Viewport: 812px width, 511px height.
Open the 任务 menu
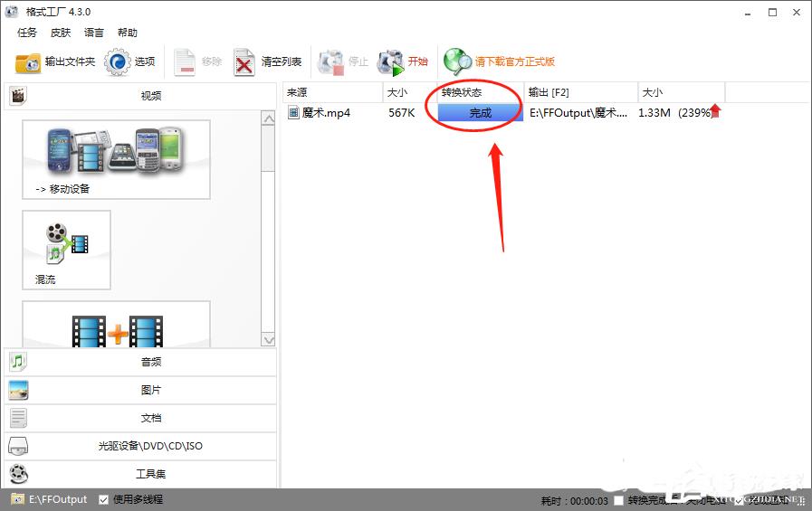click(27, 33)
